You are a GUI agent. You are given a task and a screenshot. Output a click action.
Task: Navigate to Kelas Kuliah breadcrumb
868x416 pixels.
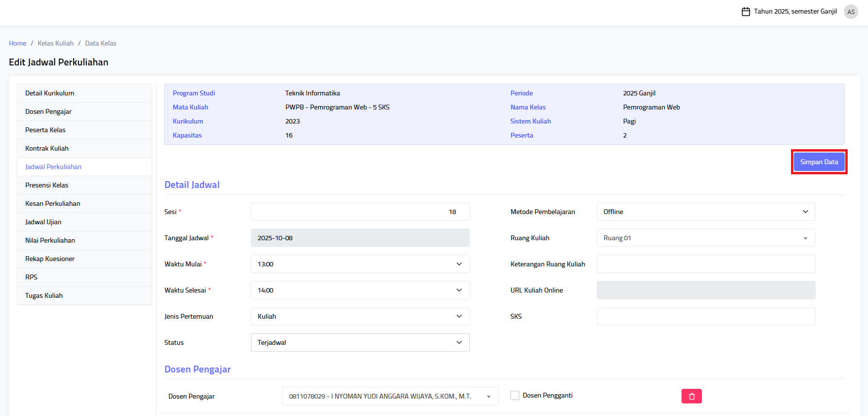coord(56,43)
